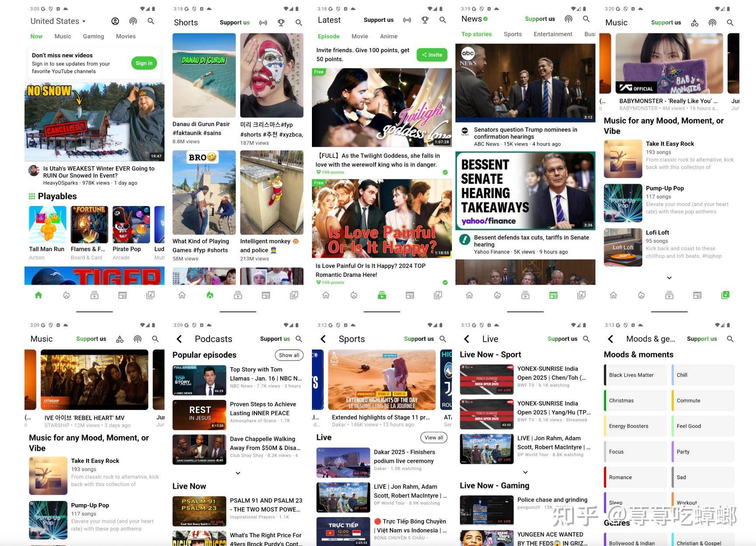Tap the green Invite button
The image size is (756, 546).
pos(432,55)
